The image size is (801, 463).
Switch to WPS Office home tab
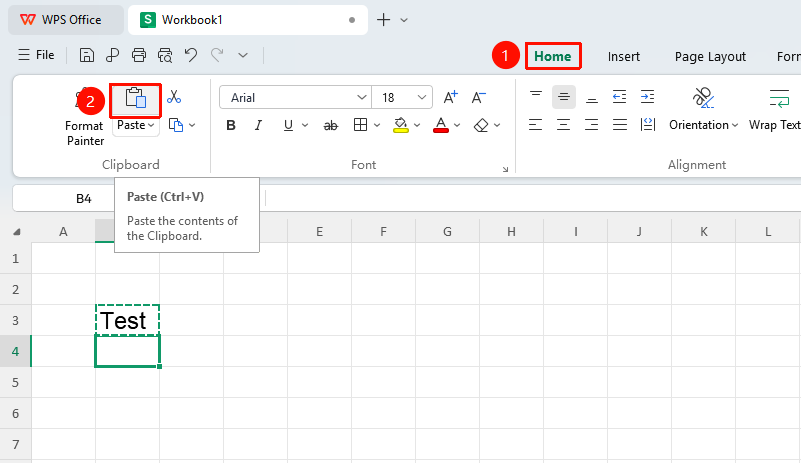coord(65,20)
